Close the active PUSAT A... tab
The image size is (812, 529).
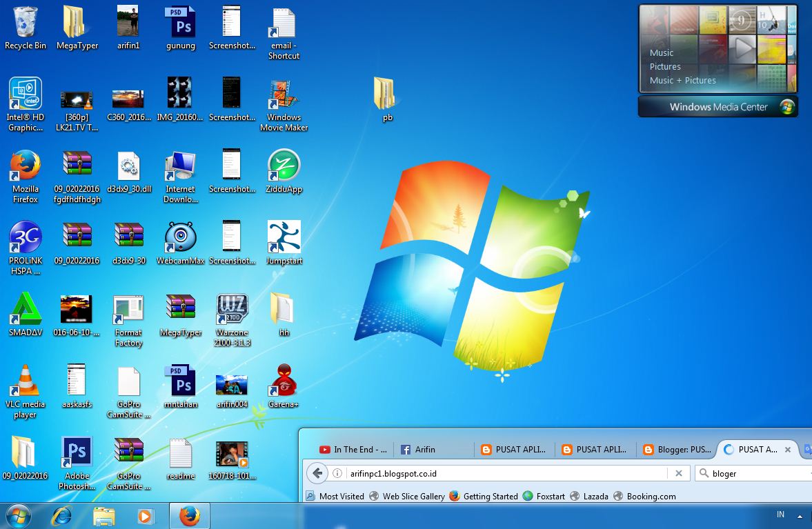coord(788,450)
